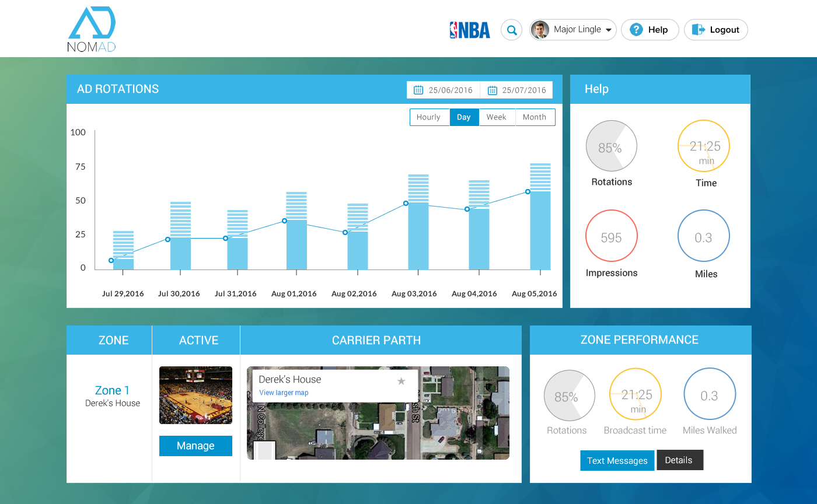This screenshot has height=504, width=817.
Task: Click the basketball arena thumbnail
Action: (x=195, y=395)
